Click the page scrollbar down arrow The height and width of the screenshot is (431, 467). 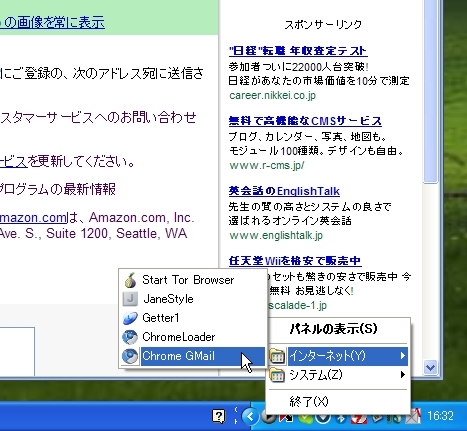[430, 367]
